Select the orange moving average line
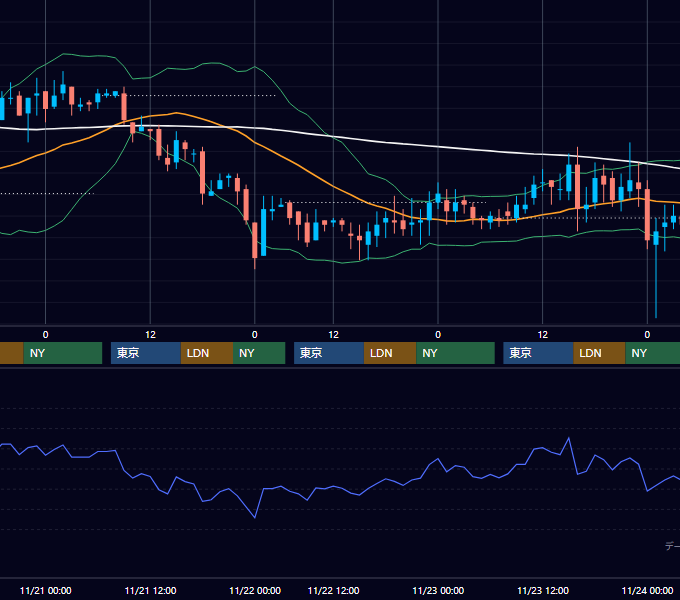680x600 pixels. pyautogui.click(x=299, y=165)
